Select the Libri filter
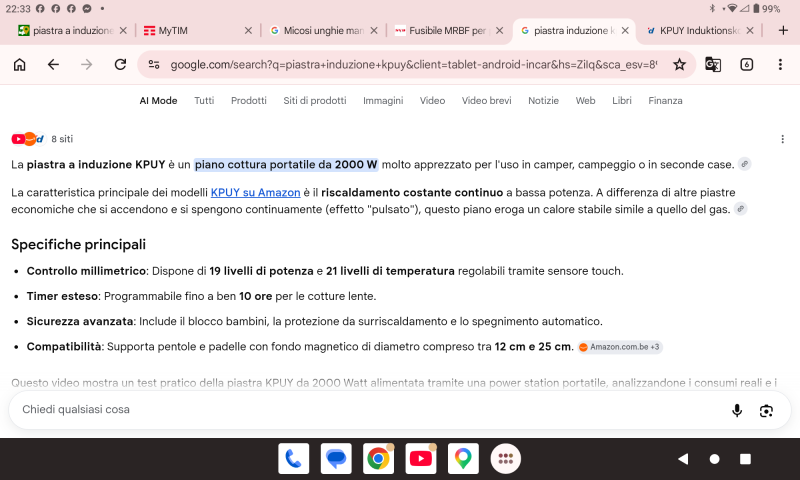The image size is (800, 480). click(x=621, y=101)
